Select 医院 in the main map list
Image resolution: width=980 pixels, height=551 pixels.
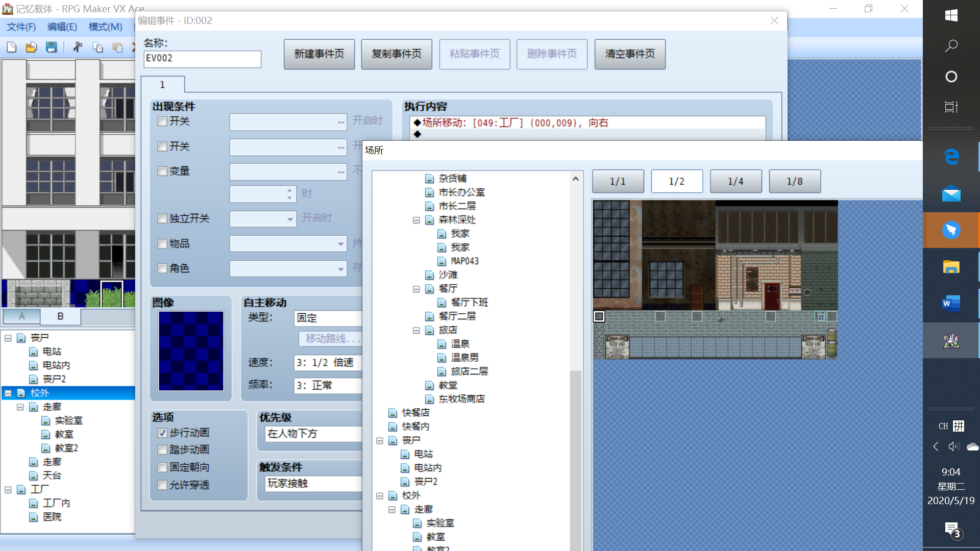[52, 517]
